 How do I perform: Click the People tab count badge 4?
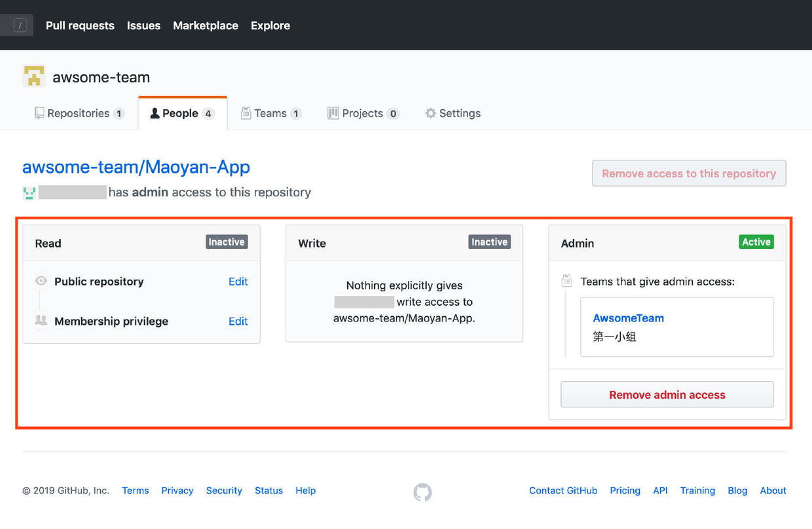(x=208, y=114)
